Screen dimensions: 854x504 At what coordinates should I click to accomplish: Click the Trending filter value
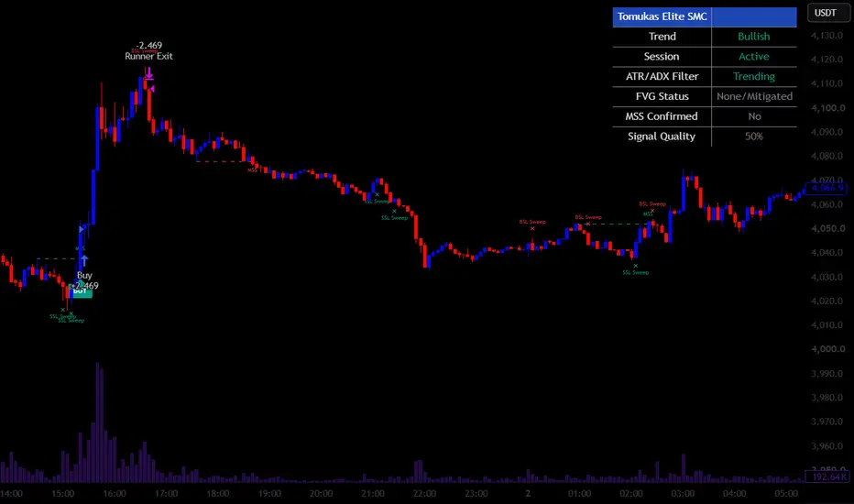(754, 76)
